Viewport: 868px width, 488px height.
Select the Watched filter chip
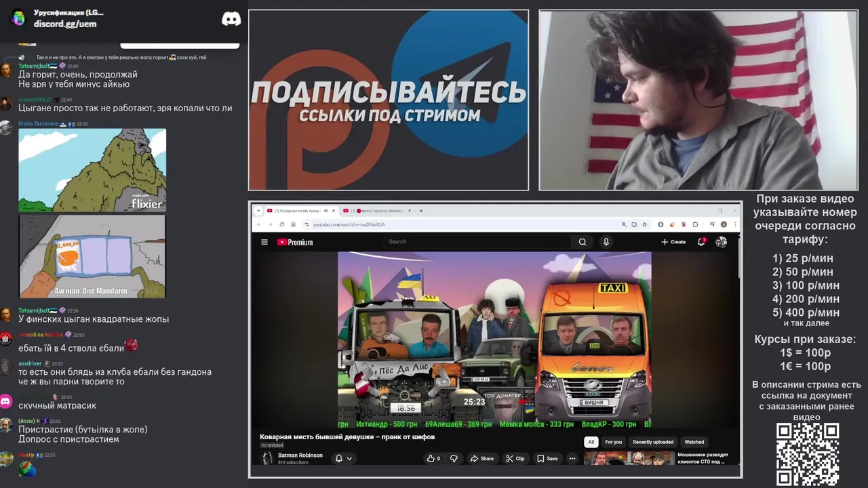pos(694,442)
